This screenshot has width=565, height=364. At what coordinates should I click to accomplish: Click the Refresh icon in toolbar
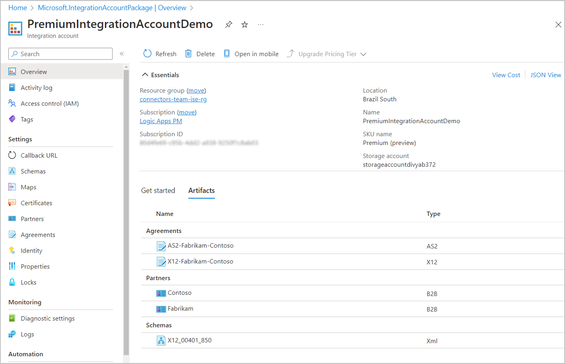(147, 54)
